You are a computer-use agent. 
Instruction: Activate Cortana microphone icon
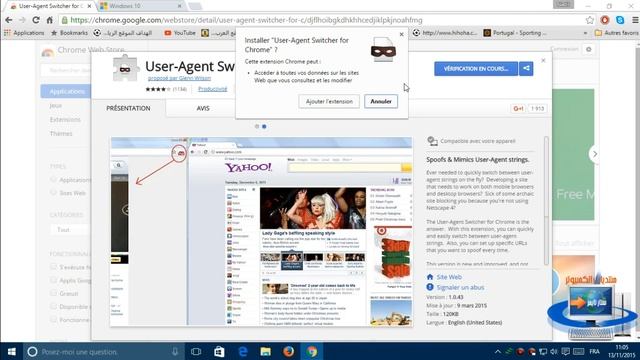[x=175, y=351]
